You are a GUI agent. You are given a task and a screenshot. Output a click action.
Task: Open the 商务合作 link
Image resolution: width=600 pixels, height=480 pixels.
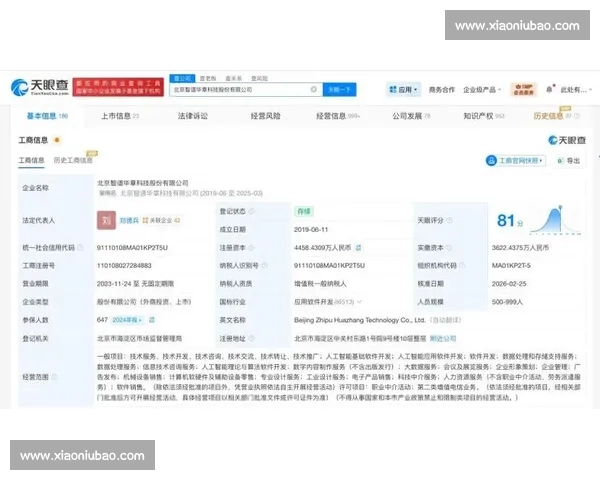pos(441,89)
